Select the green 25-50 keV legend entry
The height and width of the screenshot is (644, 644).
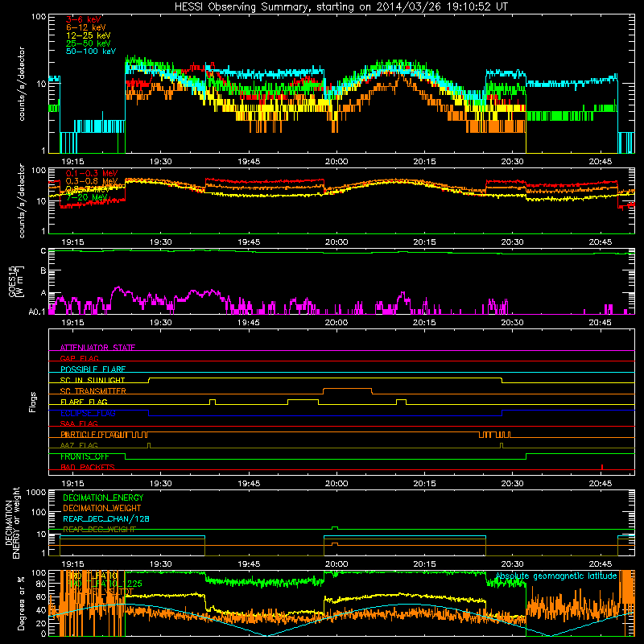[x=89, y=43]
